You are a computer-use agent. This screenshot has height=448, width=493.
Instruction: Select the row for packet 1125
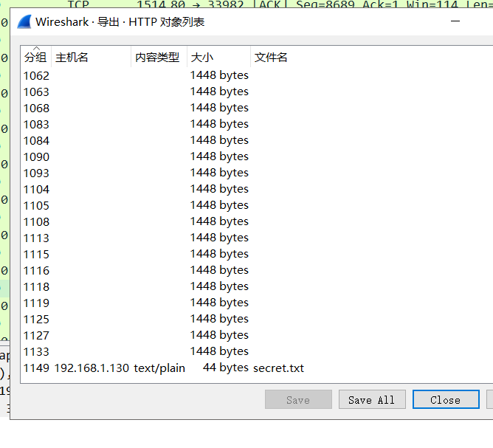coord(257,319)
